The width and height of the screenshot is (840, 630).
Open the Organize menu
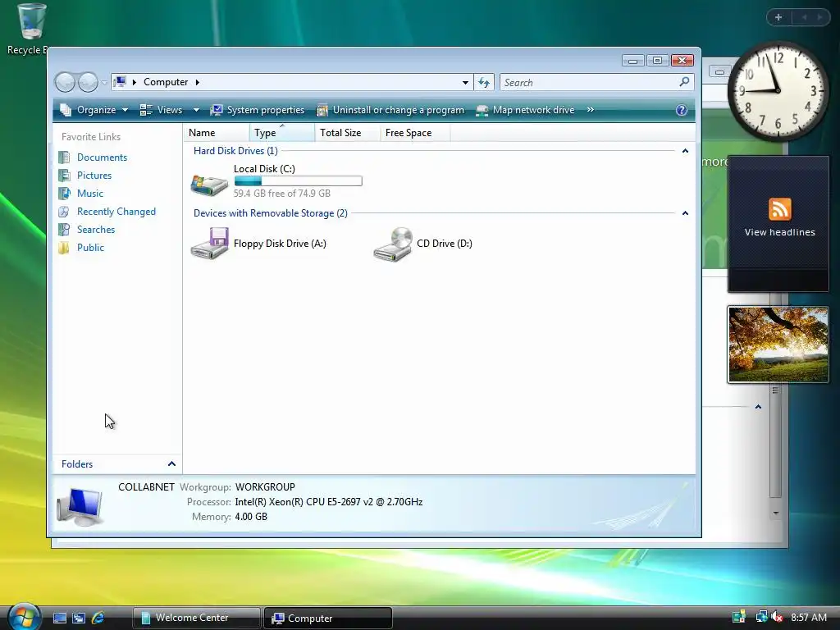click(94, 110)
